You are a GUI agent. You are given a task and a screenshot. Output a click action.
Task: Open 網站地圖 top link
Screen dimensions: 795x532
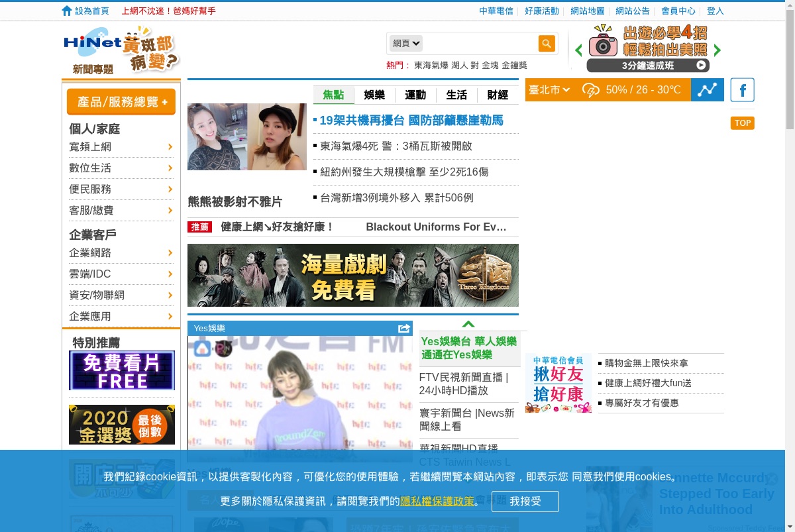point(588,11)
